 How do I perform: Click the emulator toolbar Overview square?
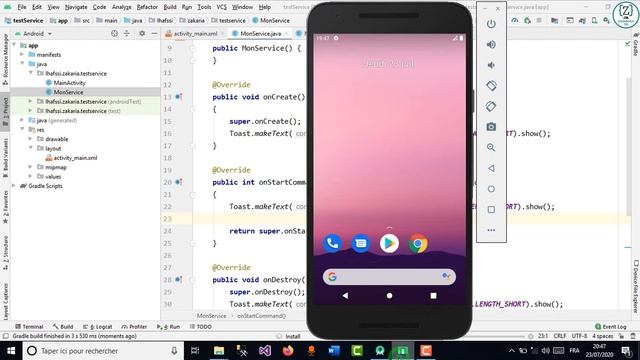coord(491,209)
